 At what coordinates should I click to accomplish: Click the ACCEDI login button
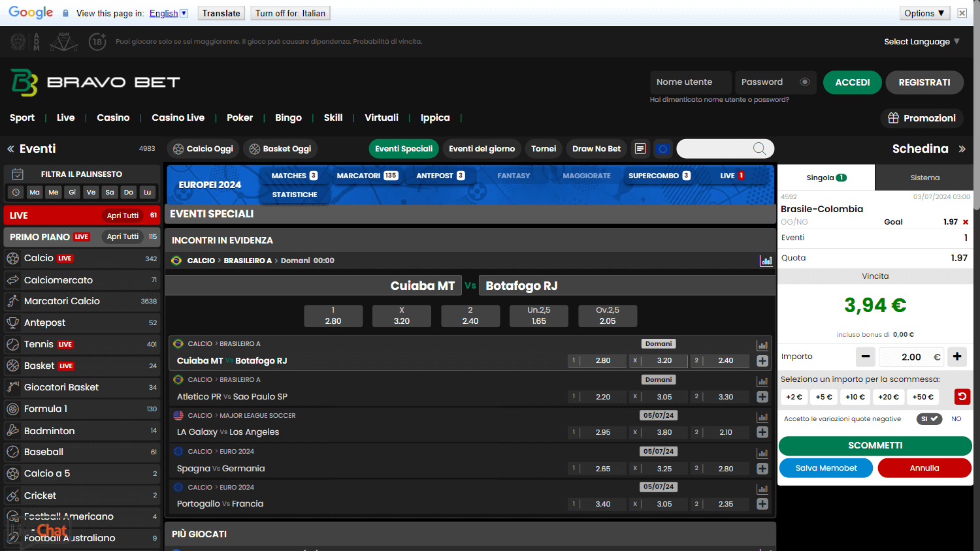(x=853, y=82)
